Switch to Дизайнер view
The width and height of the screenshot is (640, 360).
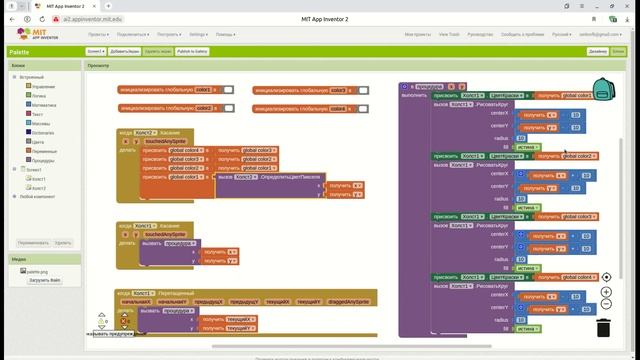598,51
